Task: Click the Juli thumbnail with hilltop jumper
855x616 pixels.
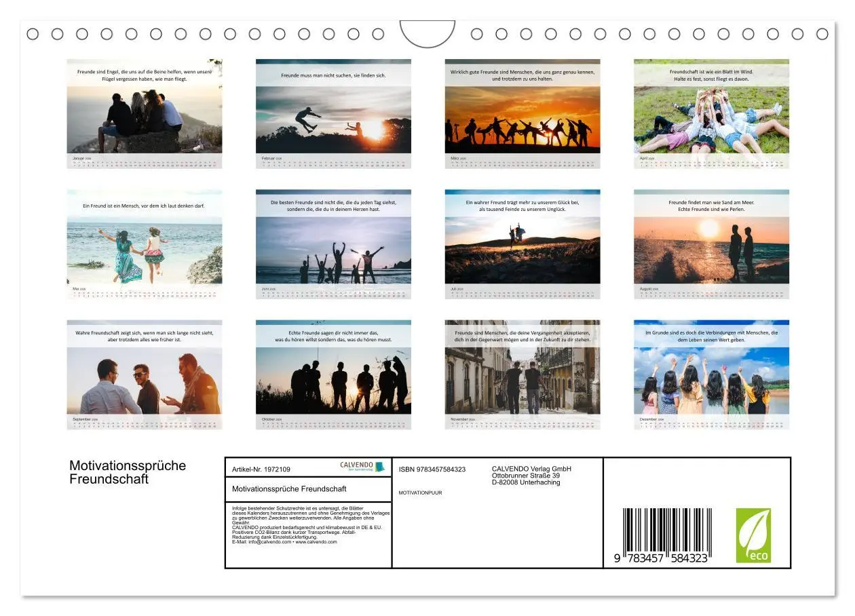Action: click(522, 244)
